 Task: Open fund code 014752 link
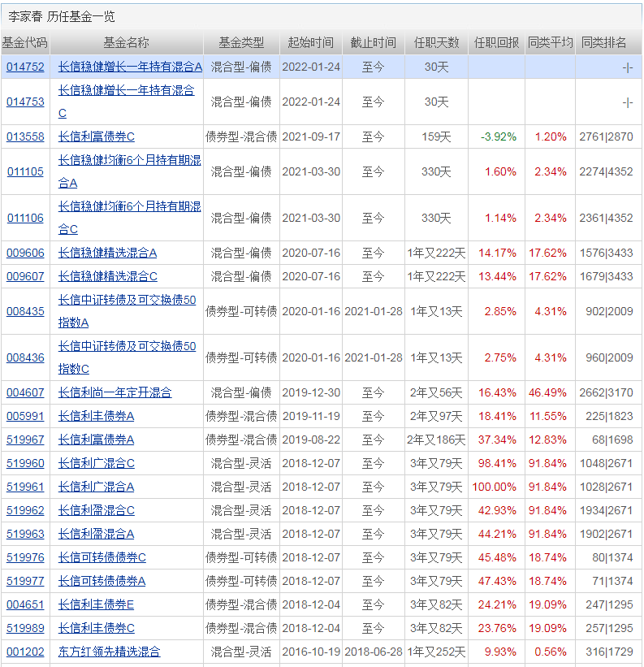pos(25,67)
